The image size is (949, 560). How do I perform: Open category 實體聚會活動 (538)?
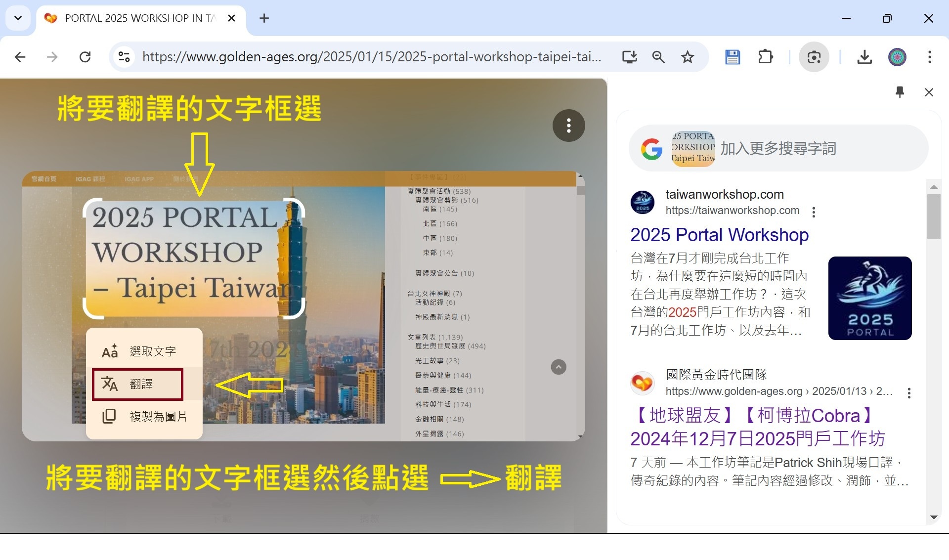point(439,191)
